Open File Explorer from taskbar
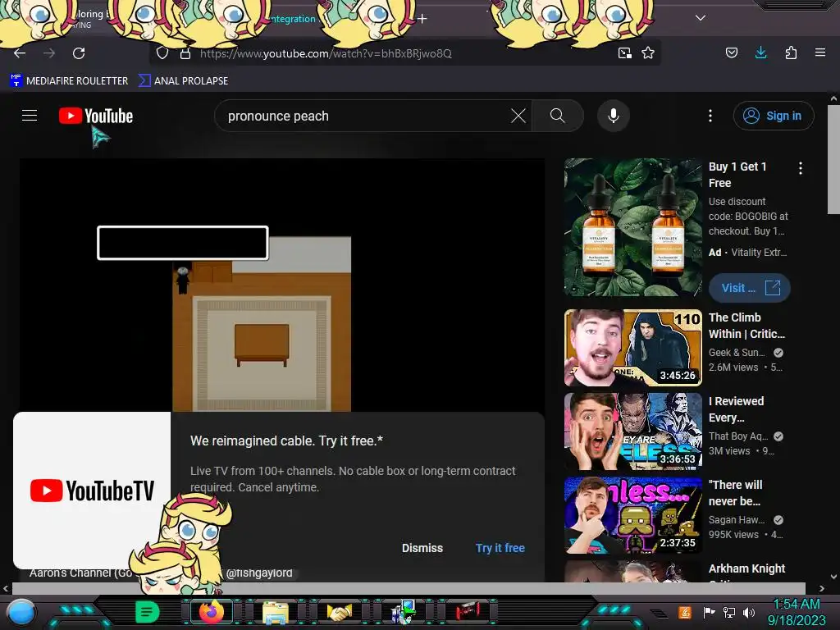Viewport: 840px width, 630px height. point(276,612)
